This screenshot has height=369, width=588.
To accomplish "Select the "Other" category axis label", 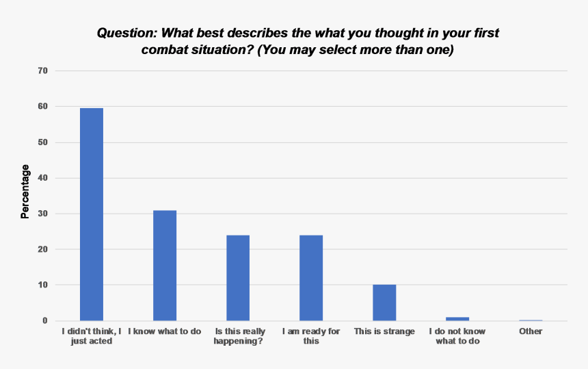I will pyautogui.click(x=531, y=331).
